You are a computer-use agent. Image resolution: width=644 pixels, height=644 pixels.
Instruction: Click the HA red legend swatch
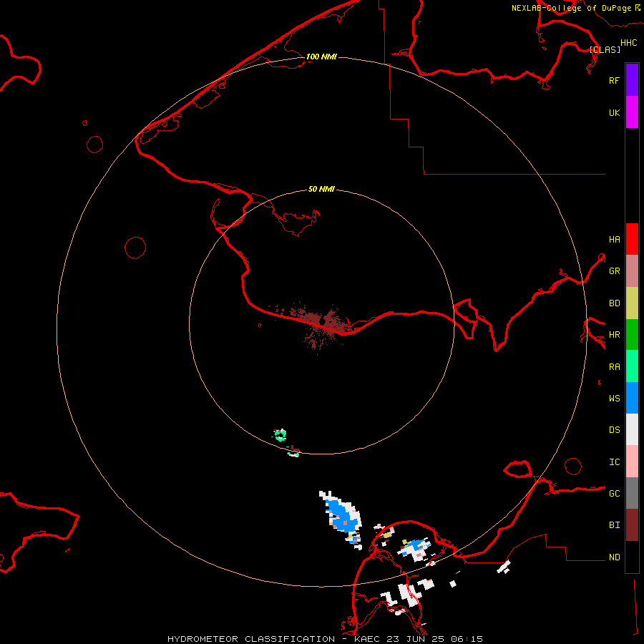point(632,239)
